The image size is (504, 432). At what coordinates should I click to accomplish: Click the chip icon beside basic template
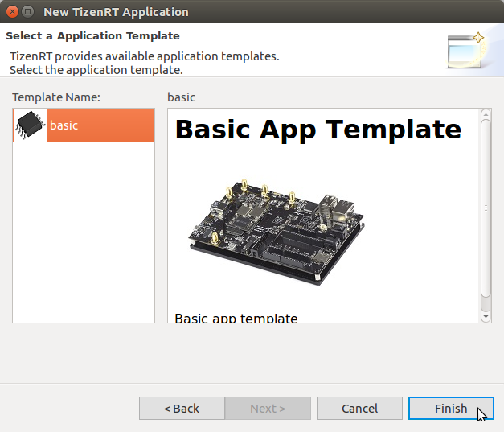coord(31,125)
